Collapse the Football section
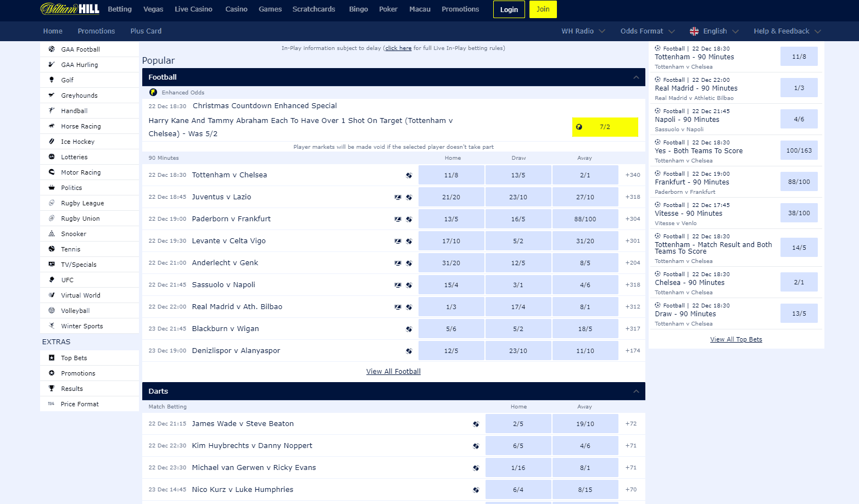The width and height of the screenshot is (859, 504). (x=635, y=77)
